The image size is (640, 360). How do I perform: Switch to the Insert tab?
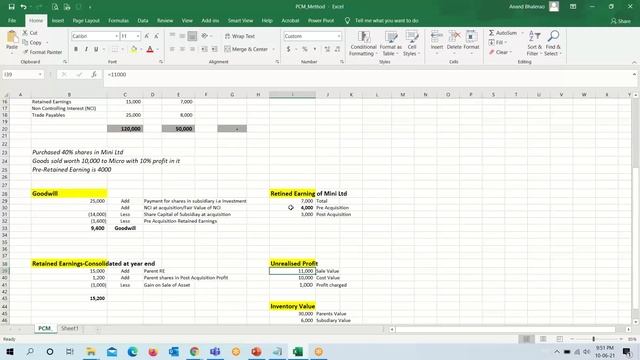point(58,20)
